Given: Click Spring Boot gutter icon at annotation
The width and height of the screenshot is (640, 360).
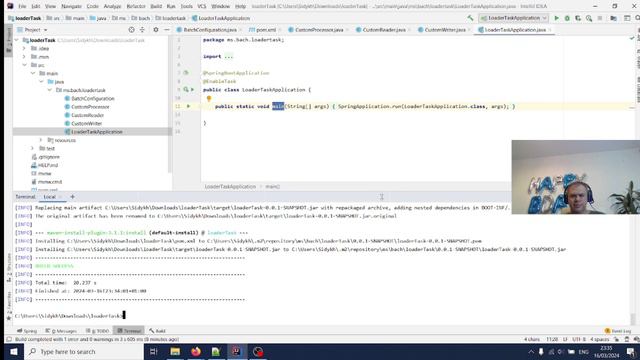Looking at the screenshot, I should [186, 73].
